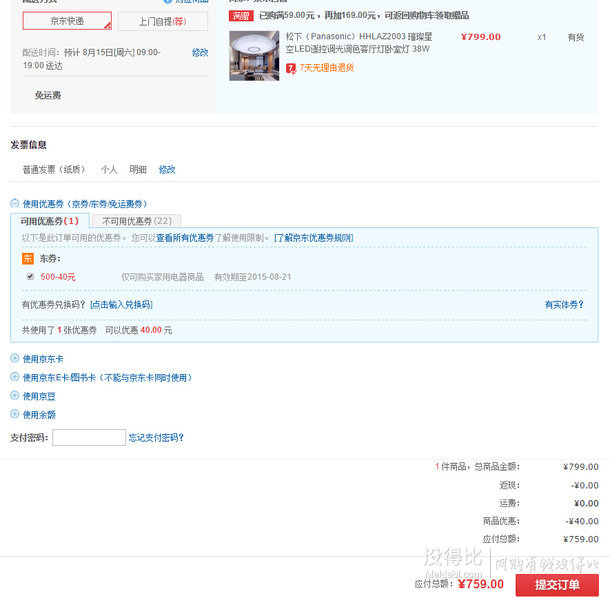Choose the 上门自提 pickup option

(163, 21)
